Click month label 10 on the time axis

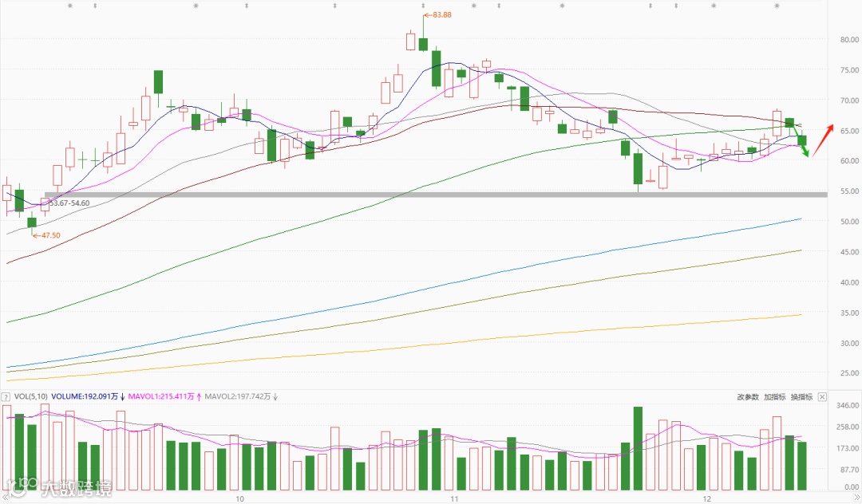(239, 498)
